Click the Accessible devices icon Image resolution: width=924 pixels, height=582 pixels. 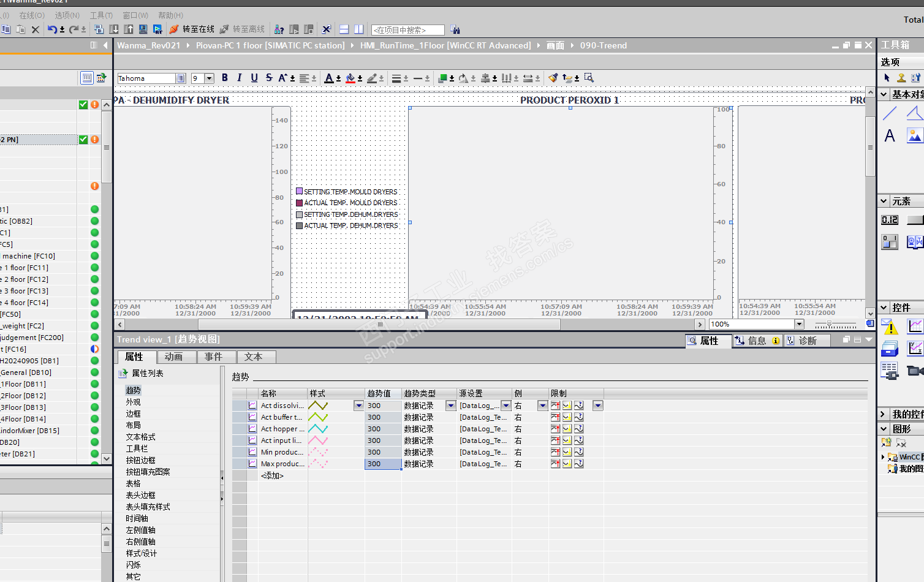click(279, 29)
